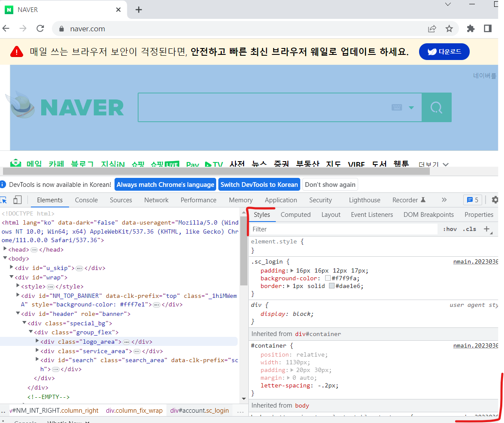Expand the div id u_skip node
Screen dimensions: 504x423
[x=11, y=267]
